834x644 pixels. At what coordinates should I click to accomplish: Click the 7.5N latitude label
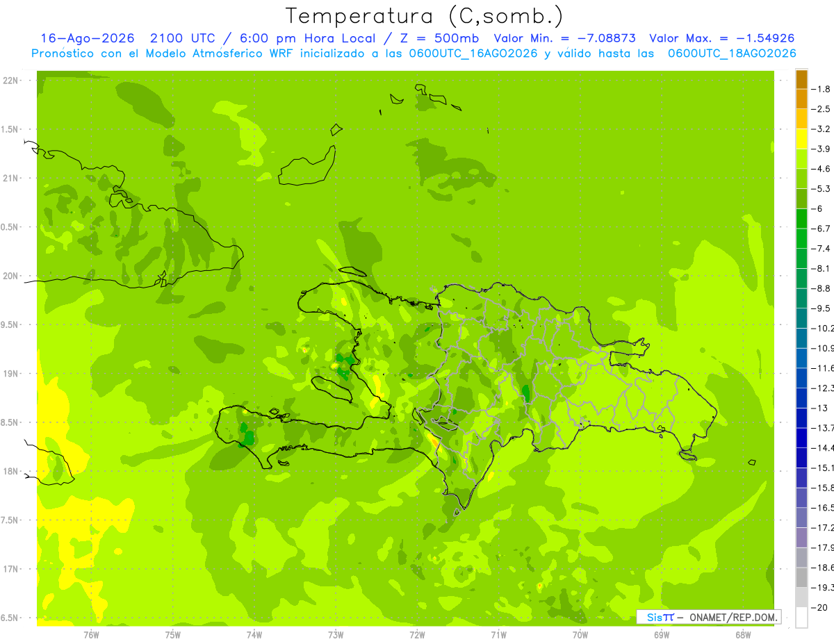point(9,520)
